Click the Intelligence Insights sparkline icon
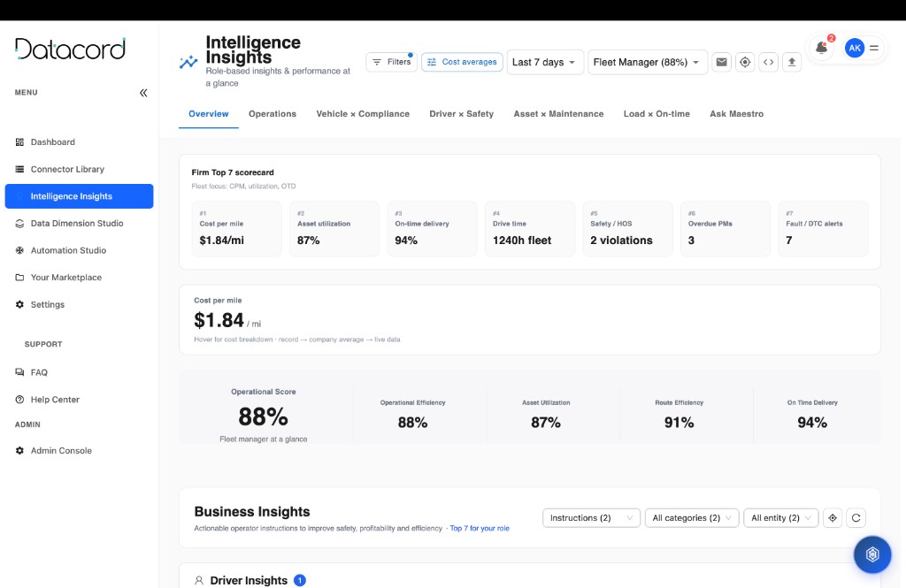 [188, 62]
